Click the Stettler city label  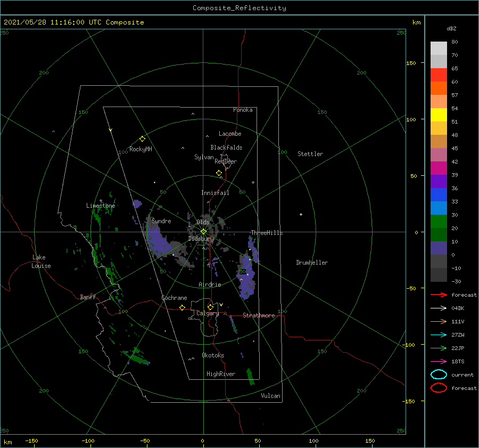[310, 154]
